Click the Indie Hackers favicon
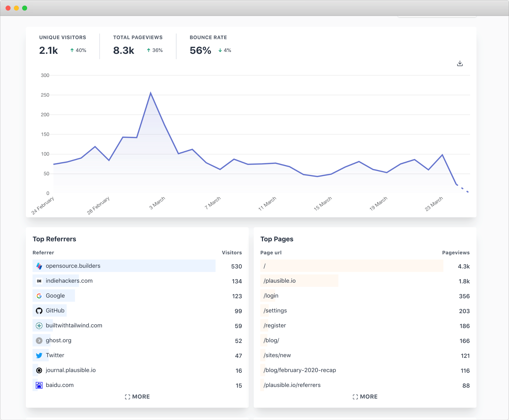509x420 pixels. point(39,281)
